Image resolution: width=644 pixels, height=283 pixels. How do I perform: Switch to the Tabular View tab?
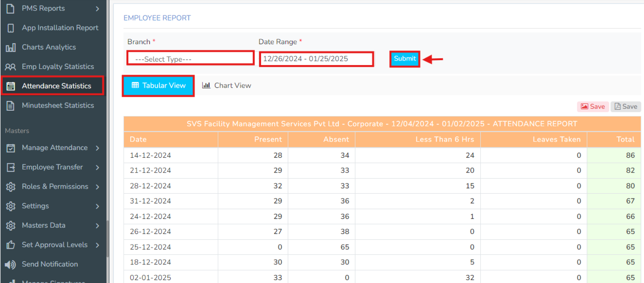(x=158, y=86)
